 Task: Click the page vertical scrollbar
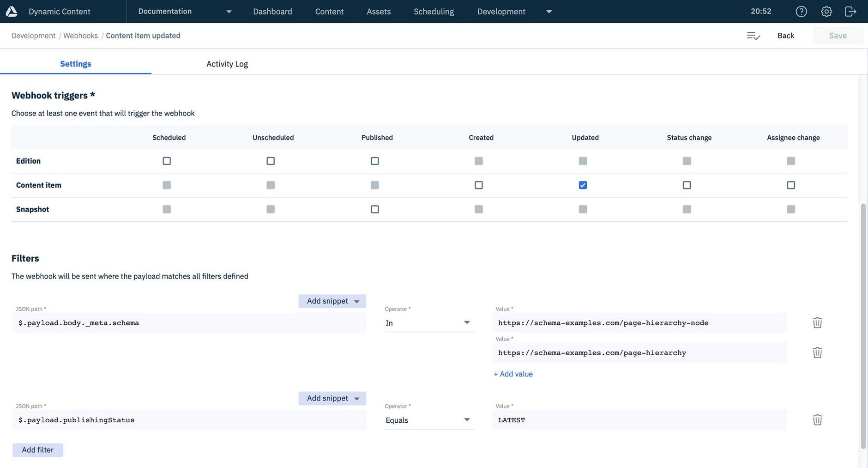pyautogui.click(x=863, y=326)
